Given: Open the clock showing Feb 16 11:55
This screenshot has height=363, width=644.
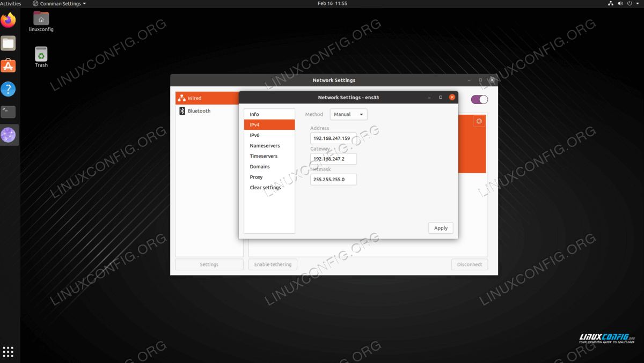Looking at the screenshot, I should 332,3.
